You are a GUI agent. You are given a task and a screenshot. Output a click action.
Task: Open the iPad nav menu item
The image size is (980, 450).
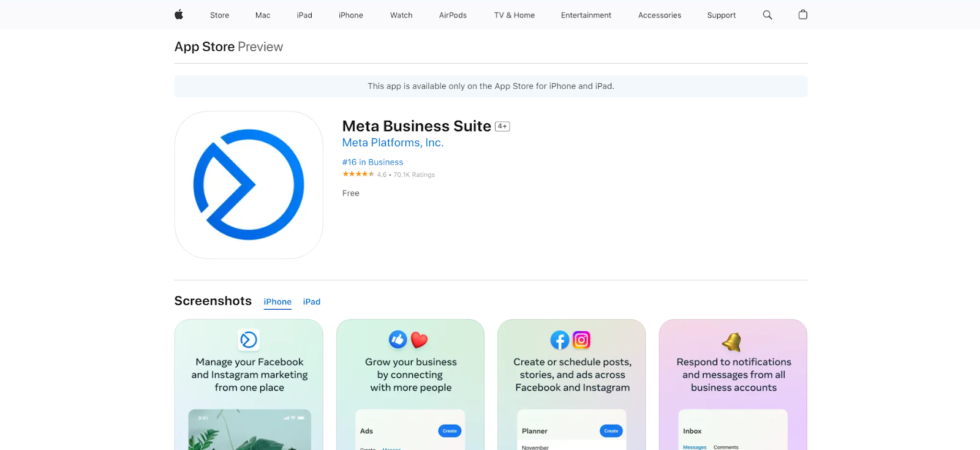[304, 15]
